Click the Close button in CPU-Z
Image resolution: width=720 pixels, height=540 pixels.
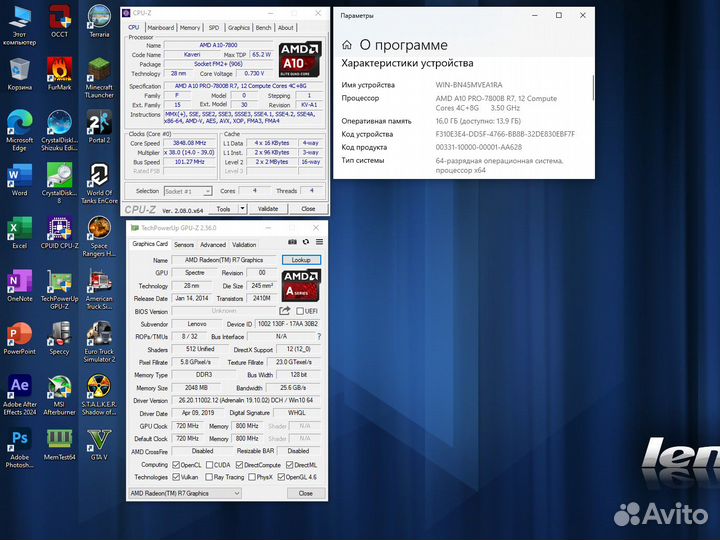[308, 209]
